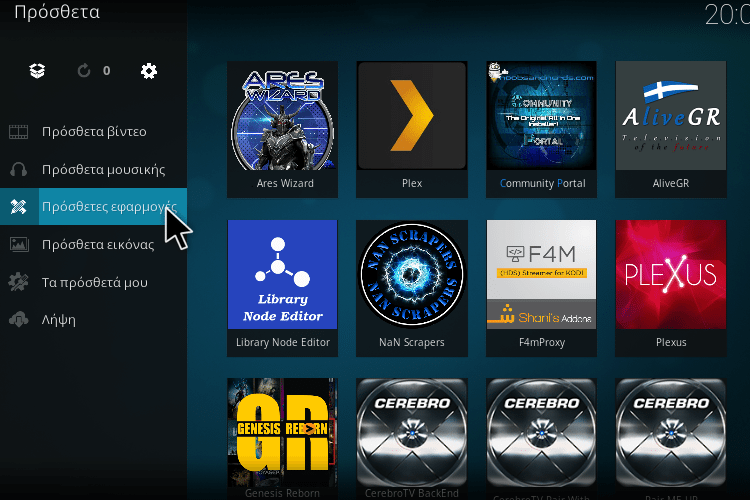This screenshot has width=750, height=500.
Task: Select Πρόσθετα βίντεο menu item
Action: coord(93,132)
